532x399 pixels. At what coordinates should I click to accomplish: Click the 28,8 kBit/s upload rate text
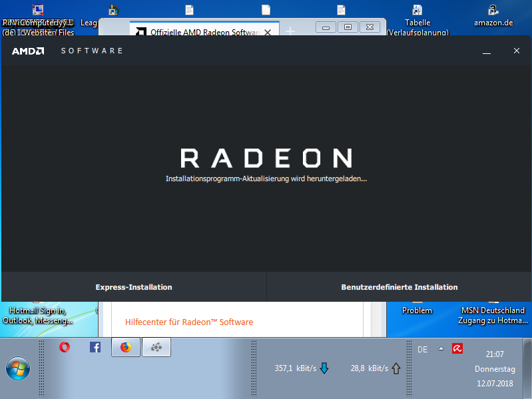(x=370, y=368)
